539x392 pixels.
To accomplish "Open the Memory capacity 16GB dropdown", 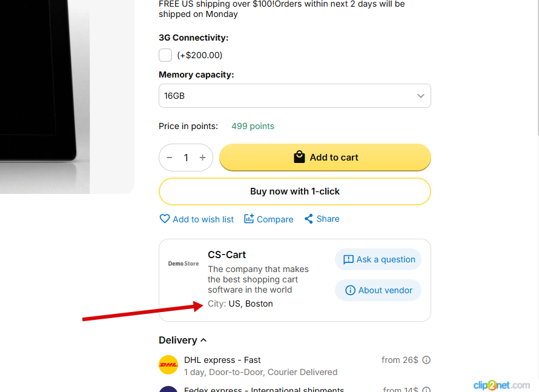I will 295,96.
